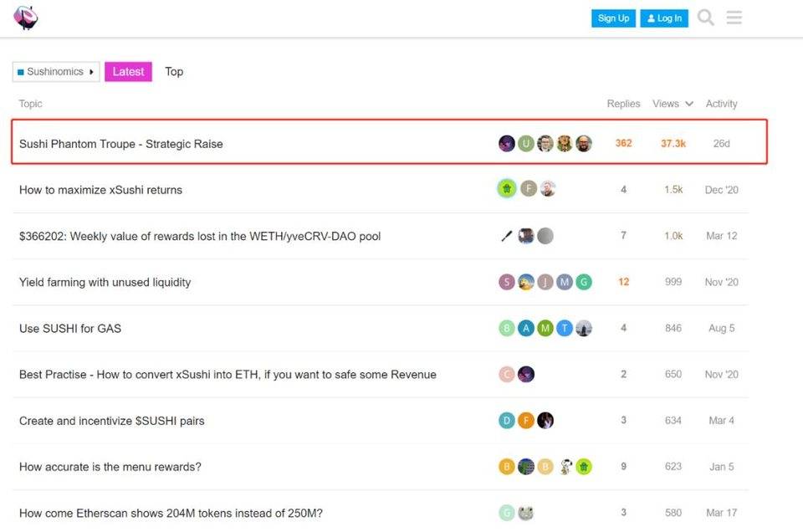Click frog avatar in Etherscan row

point(526,513)
